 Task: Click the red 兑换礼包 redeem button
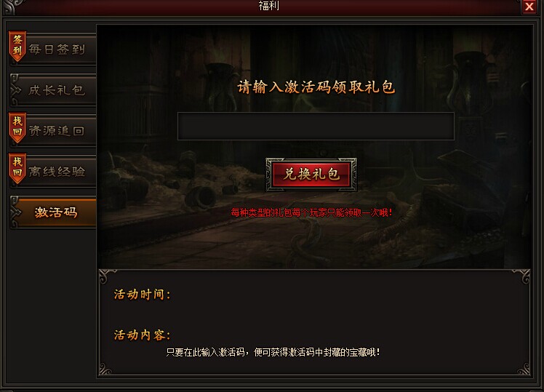tap(311, 174)
